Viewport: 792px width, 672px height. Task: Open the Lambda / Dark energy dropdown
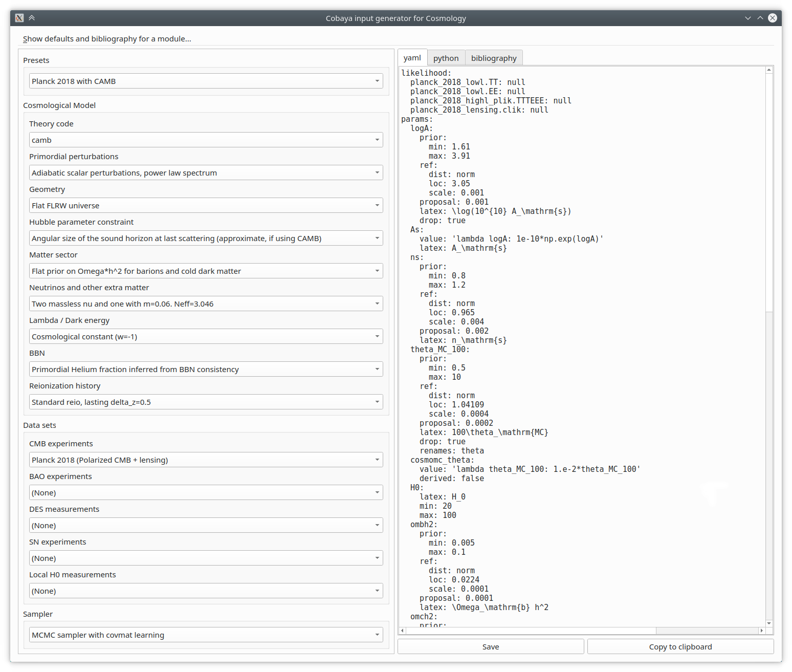(206, 336)
